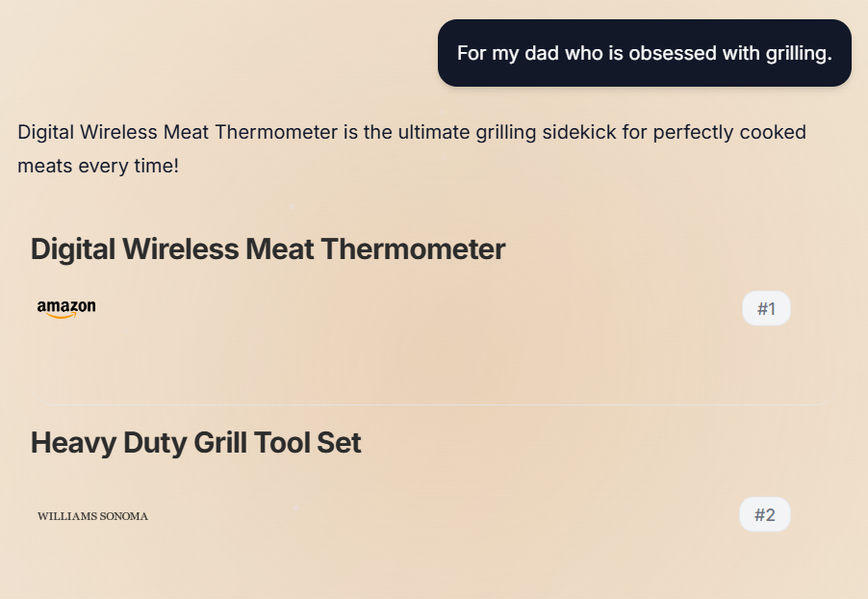Screen dimensions: 868x599
Task: Click "grilling." at the end of the user message
Action: [x=798, y=53]
